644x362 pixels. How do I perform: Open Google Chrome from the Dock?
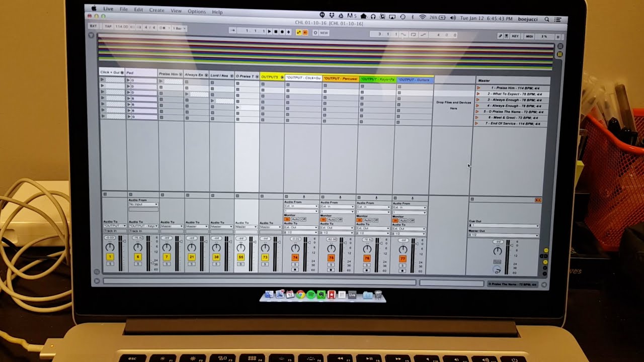coord(300,295)
